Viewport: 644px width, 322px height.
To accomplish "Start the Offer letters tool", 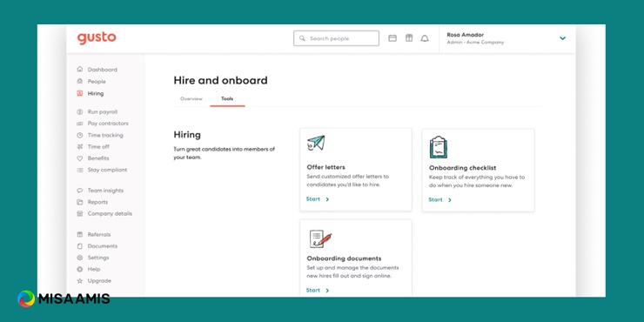I will click(318, 199).
